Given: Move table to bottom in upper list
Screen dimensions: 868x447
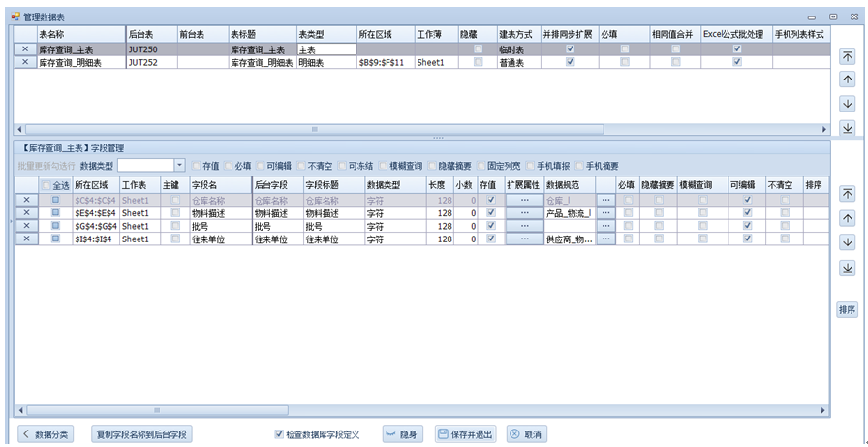Looking at the screenshot, I should click(x=847, y=127).
